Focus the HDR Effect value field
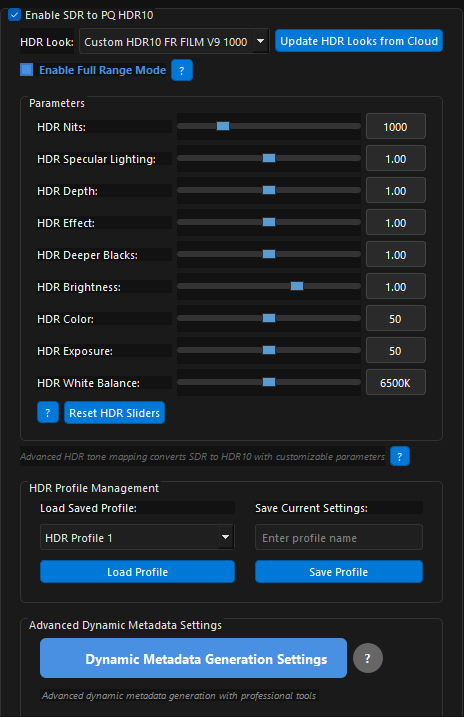The height and width of the screenshot is (717, 464). (396, 222)
